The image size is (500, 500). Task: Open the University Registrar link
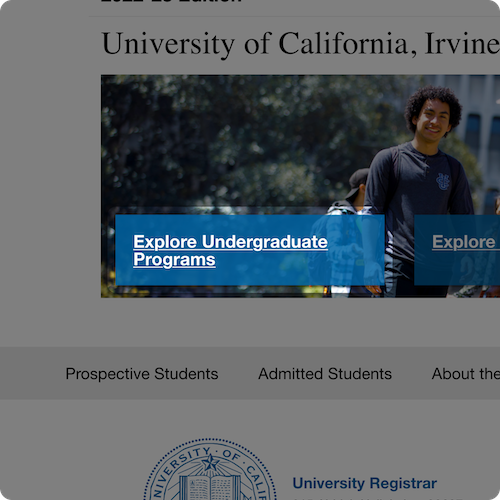pyautogui.click(x=365, y=483)
